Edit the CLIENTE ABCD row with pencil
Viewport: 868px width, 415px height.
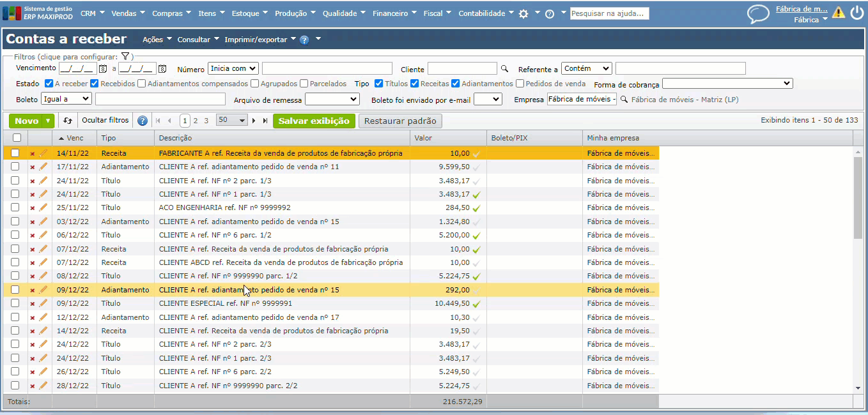point(43,262)
